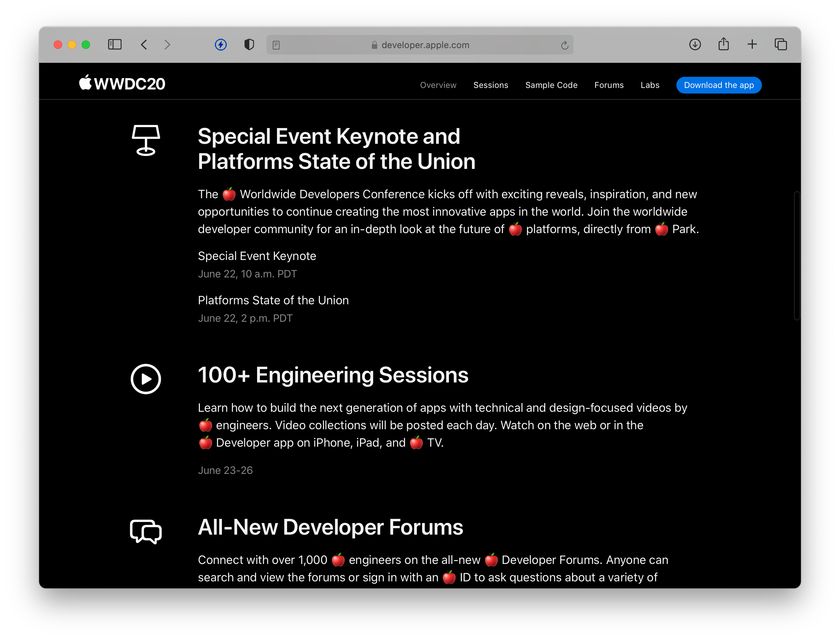Open the Overview nav item
Screen dimensions: 840x640
pyautogui.click(x=438, y=85)
